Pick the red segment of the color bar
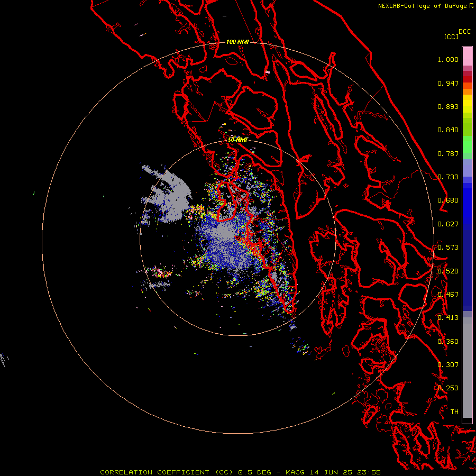The image size is (476, 476). click(x=467, y=79)
